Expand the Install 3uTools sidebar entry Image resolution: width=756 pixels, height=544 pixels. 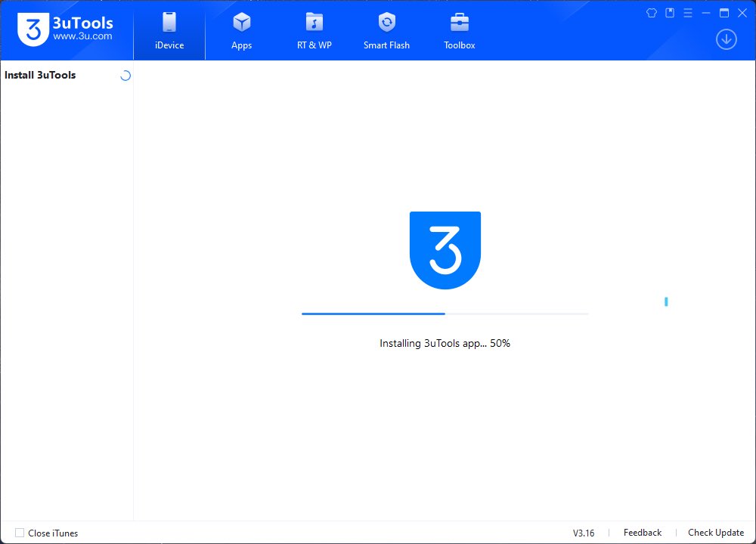click(40, 75)
